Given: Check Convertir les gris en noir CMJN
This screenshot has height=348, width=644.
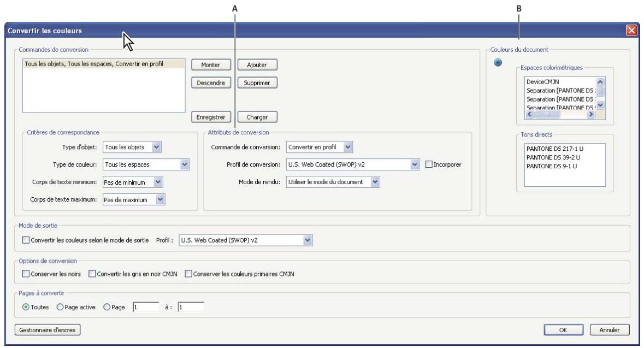Looking at the screenshot, I should [x=92, y=274].
